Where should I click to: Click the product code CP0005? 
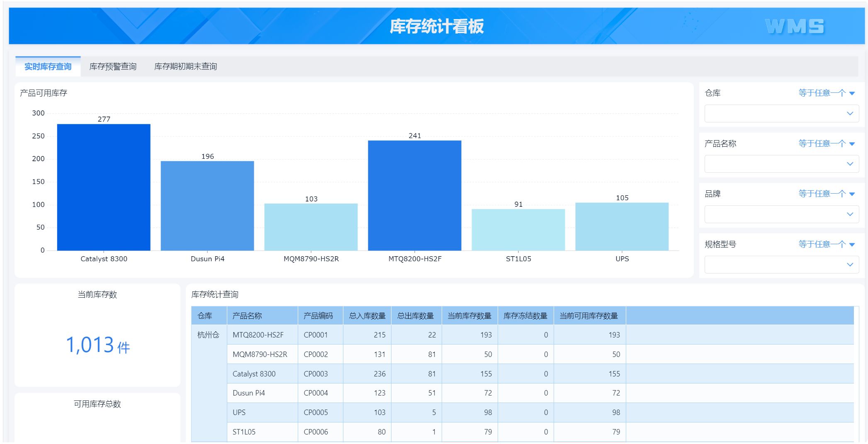316,412
